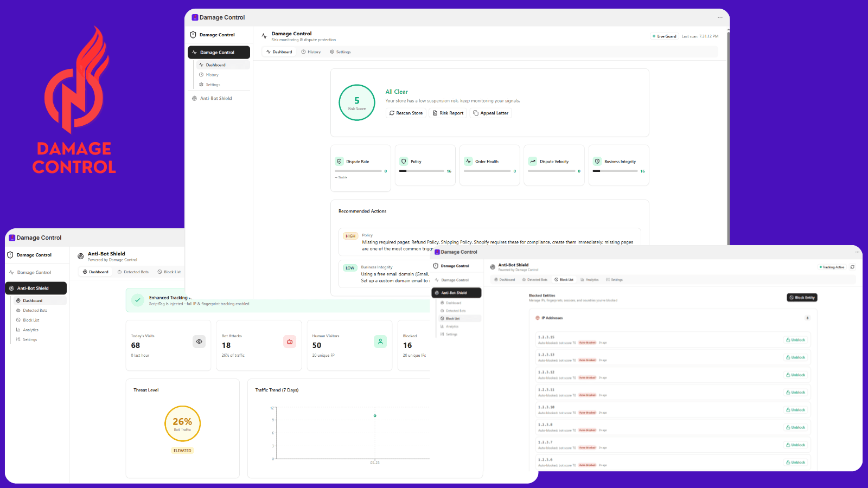Click the Dispute Rate shield icon
The width and height of the screenshot is (868, 488).
click(x=340, y=161)
